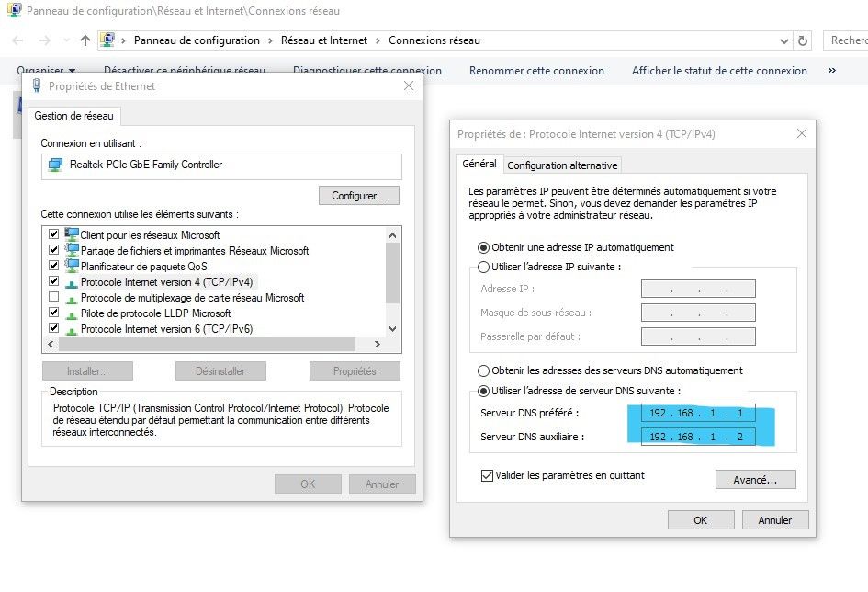Open the address bar history dropdown
This screenshot has height=592, width=868.
tap(783, 40)
